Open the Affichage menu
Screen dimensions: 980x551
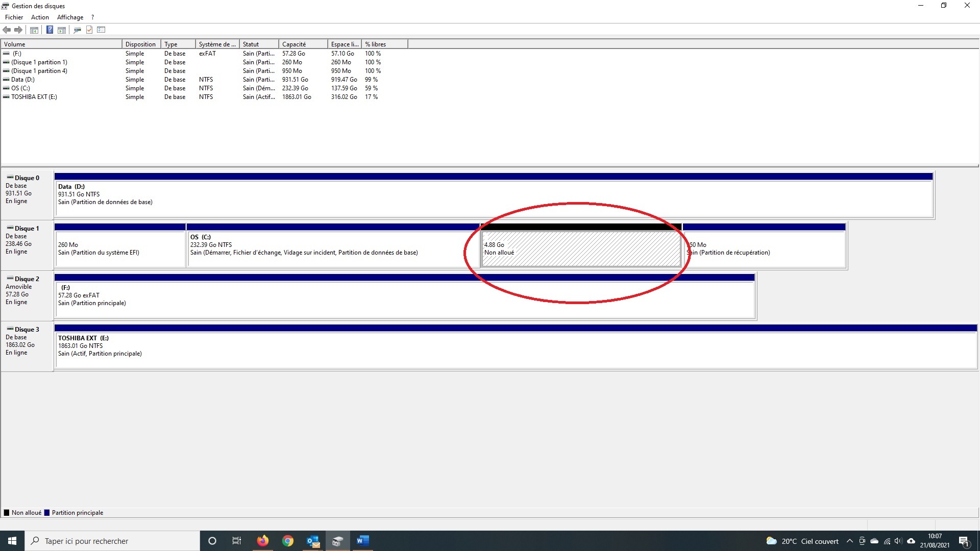click(70, 17)
